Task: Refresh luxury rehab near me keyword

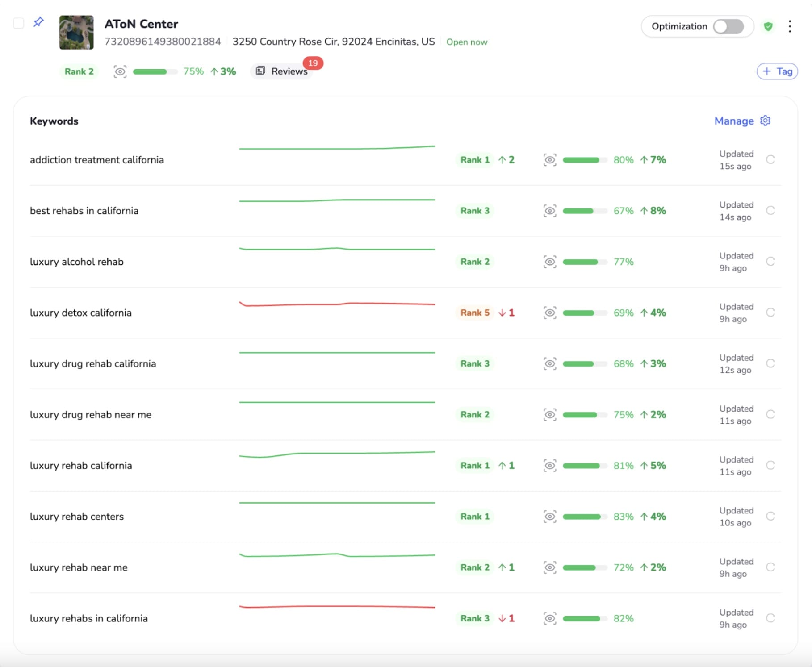Action: [x=770, y=567]
